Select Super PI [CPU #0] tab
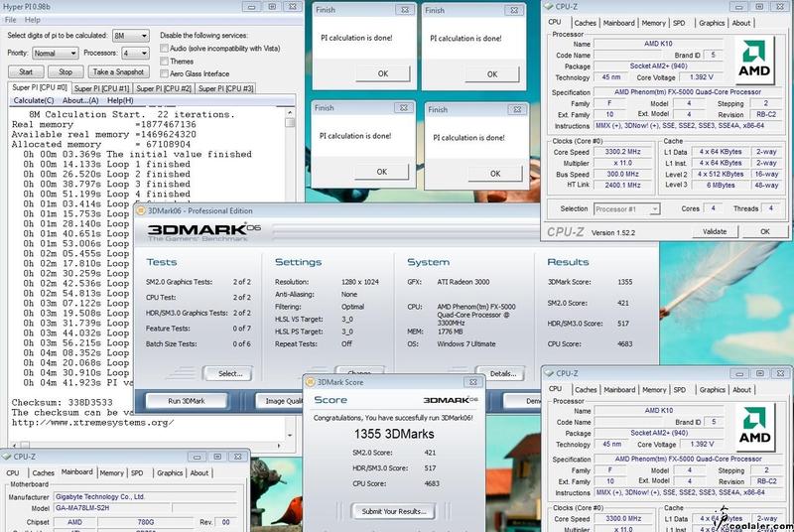 [x=40, y=87]
